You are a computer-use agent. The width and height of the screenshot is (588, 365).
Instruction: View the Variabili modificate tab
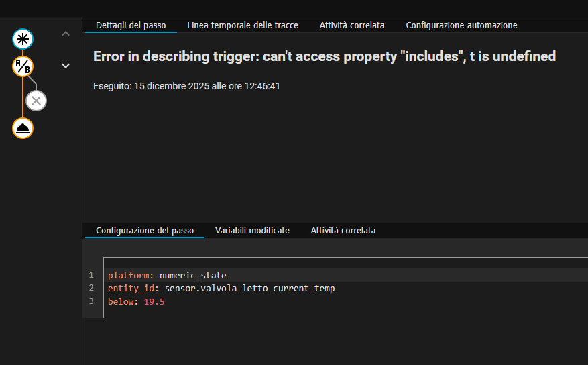coord(252,230)
